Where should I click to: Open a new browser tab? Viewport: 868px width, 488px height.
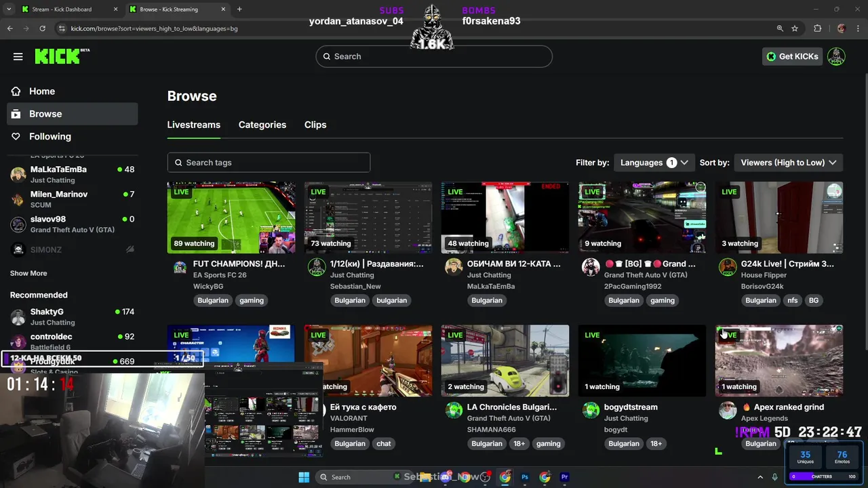coord(239,9)
